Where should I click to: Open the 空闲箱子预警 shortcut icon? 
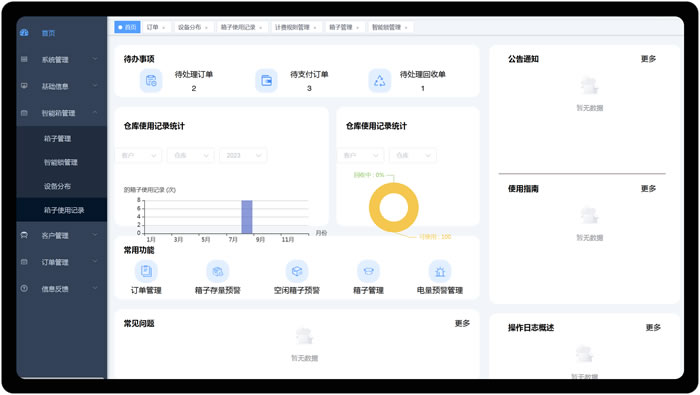coord(296,271)
